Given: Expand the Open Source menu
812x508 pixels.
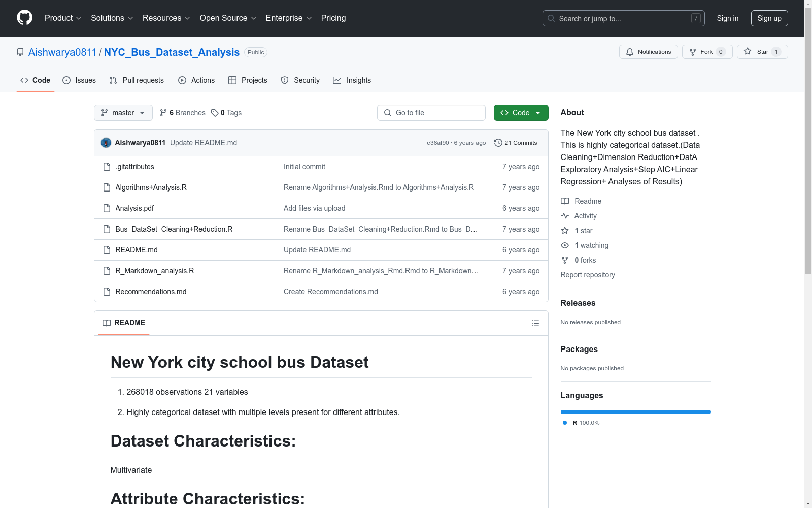Looking at the screenshot, I should 228,18.
